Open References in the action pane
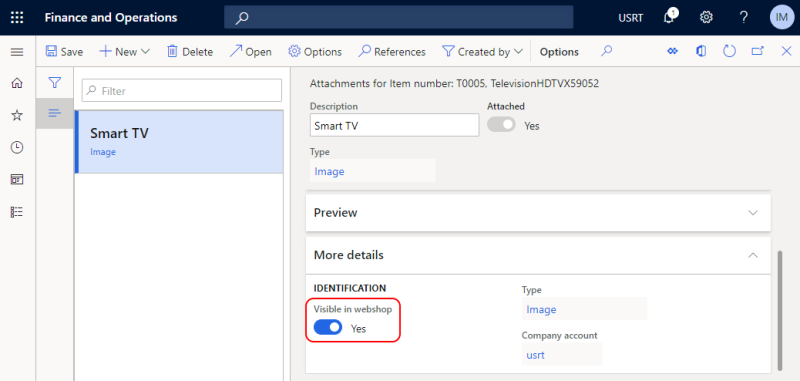800x381 pixels. [x=392, y=52]
